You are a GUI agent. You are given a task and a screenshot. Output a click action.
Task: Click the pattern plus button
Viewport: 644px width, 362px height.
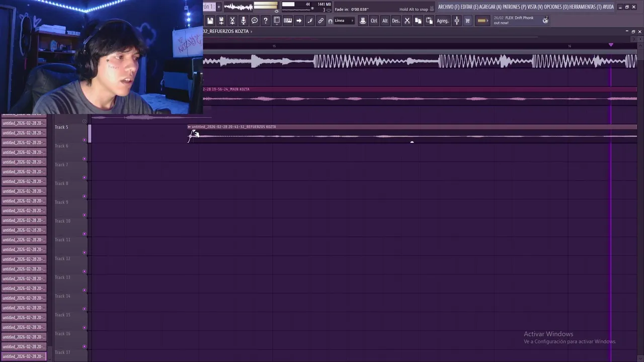click(x=219, y=7)
